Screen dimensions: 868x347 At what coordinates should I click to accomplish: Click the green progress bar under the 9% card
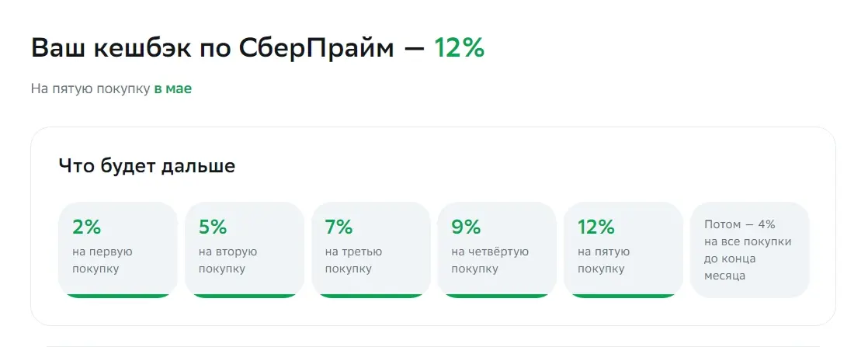[497, 296]
